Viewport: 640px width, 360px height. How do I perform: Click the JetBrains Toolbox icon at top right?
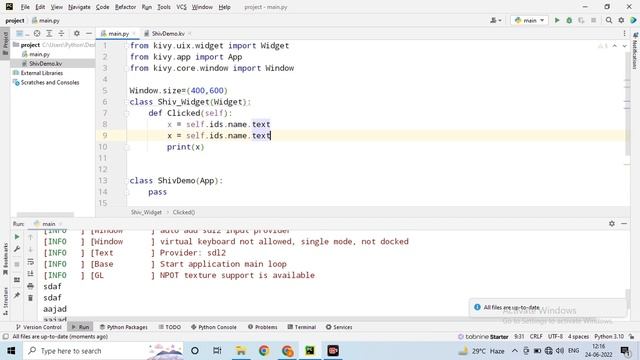click(x=633, y=20)
